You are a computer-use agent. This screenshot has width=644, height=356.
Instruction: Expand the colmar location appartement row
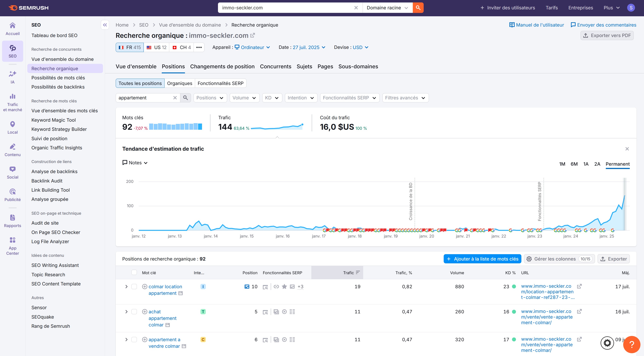coord(126,287)
